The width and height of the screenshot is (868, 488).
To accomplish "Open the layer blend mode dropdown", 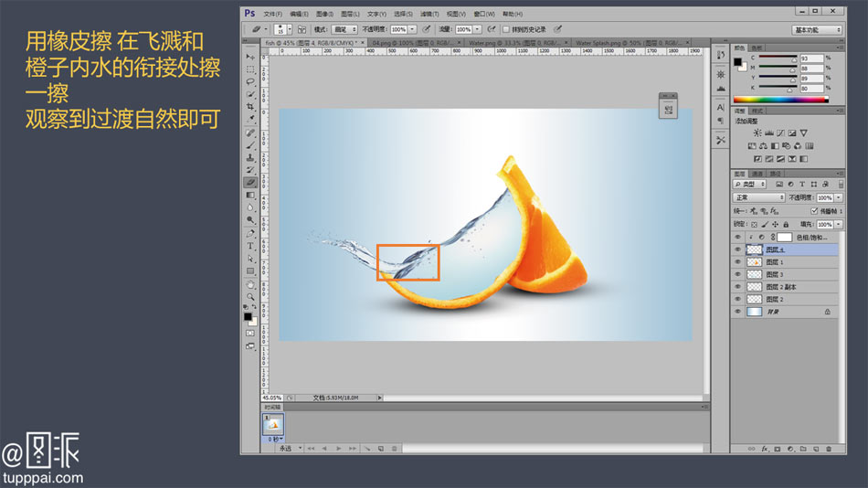I will point(759,197).
